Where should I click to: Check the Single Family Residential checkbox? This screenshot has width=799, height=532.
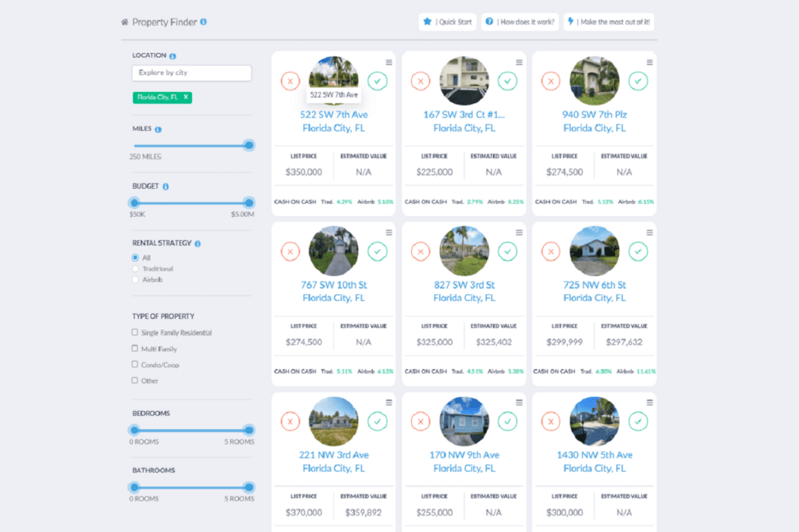click(133, 332)
